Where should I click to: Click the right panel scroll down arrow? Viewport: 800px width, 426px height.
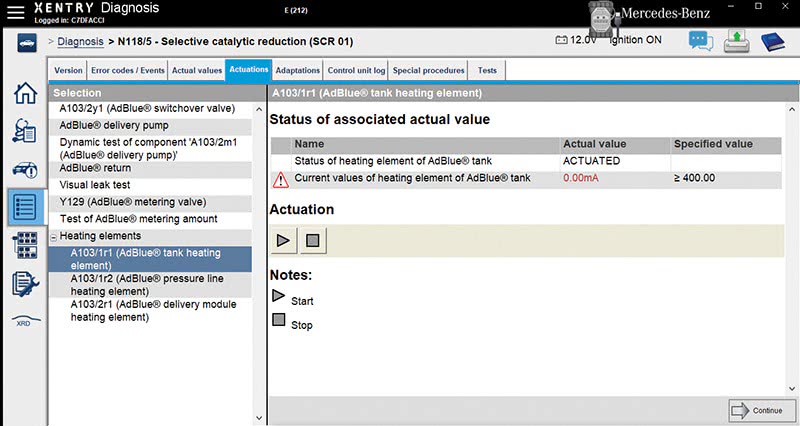tap(792, 389)
